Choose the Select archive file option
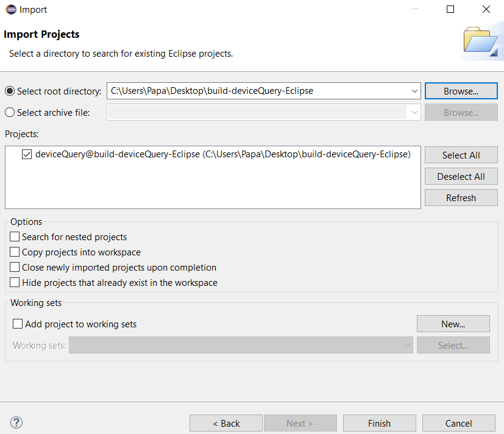The height and width of the screenshot is (434, 504). [10, 112]
